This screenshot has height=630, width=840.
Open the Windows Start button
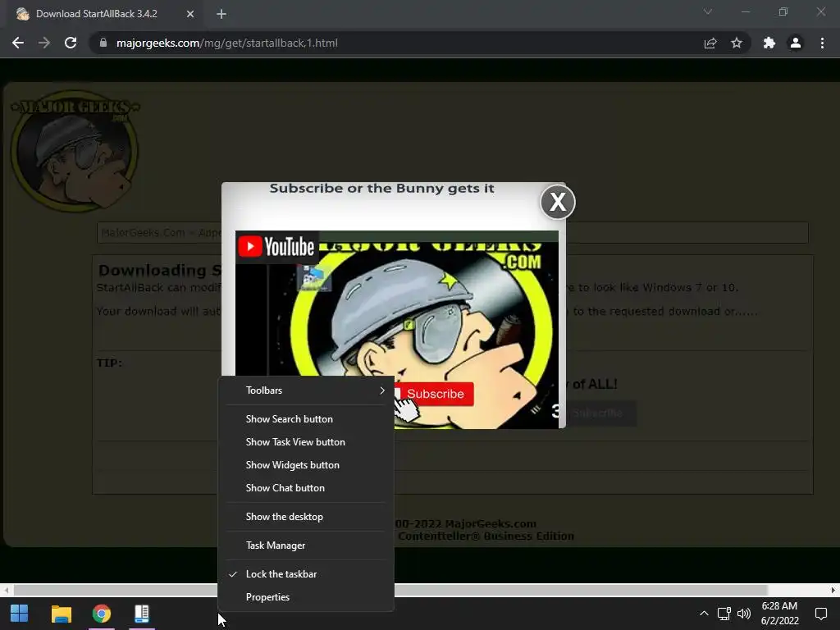(20, 614)
